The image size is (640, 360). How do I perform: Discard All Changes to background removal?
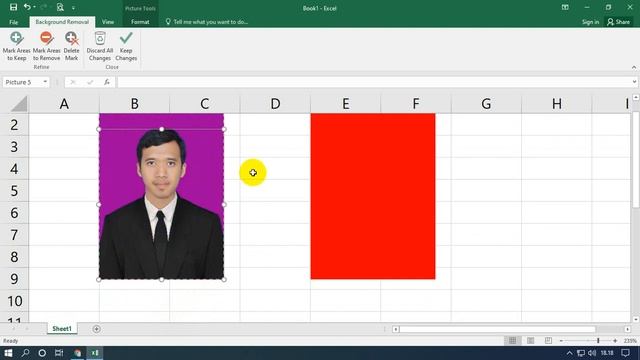100,47
